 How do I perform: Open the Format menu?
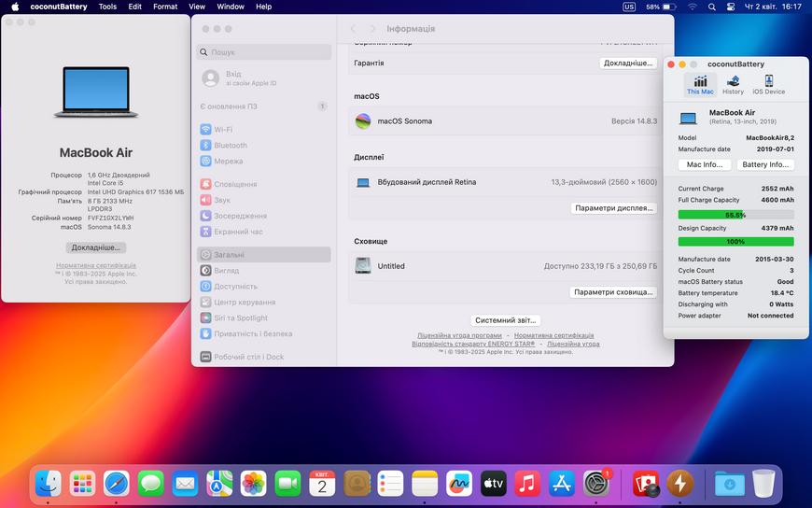165,7
